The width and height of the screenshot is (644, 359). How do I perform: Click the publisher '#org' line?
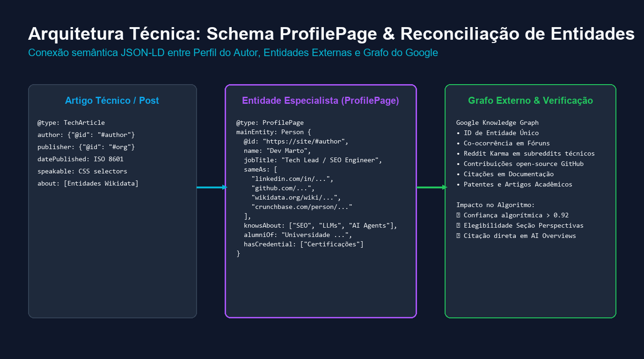pyautogui.click(x=86, y=147)
